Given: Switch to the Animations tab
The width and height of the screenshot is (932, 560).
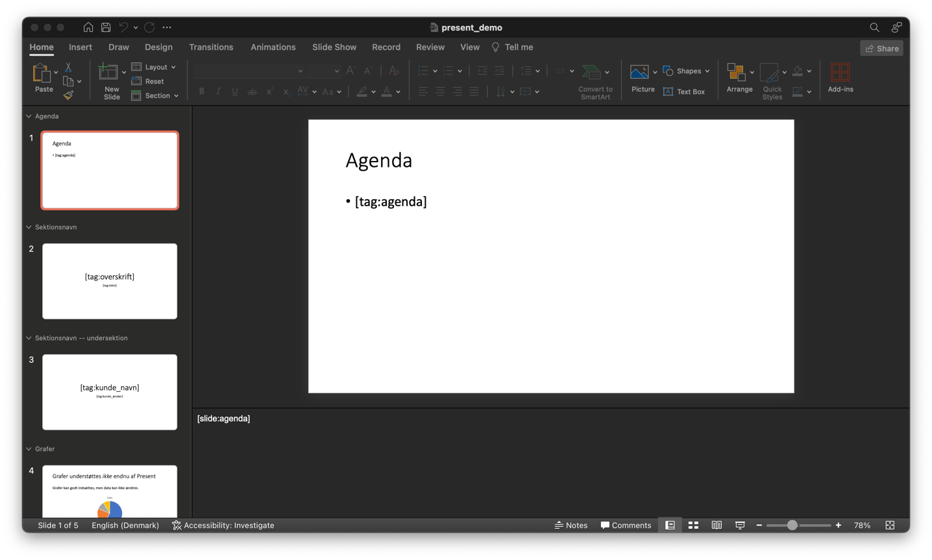Looking at the screenshot, I should pos(273,47).
